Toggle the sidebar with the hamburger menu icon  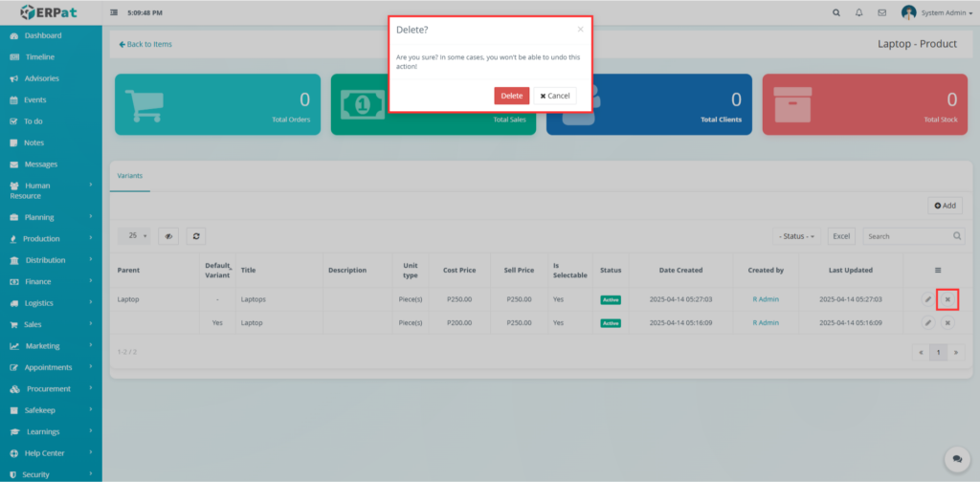tap(115, 12)
